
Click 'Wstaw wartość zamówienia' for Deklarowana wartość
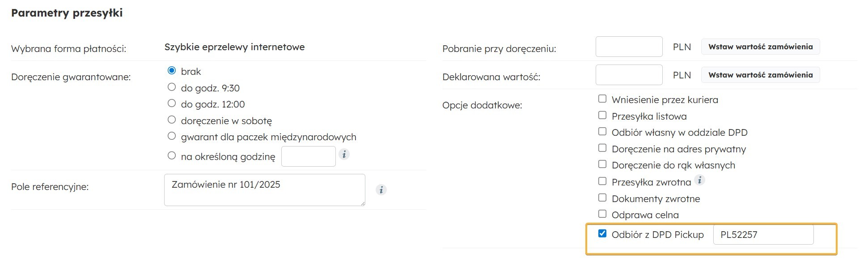click(760, 75)
